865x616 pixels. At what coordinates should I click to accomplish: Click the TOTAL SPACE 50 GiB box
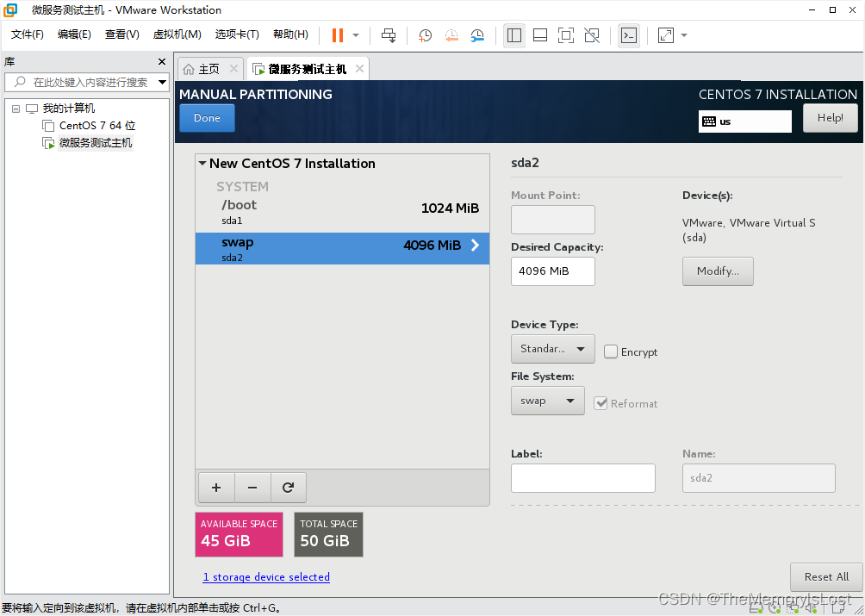[x=328, y=534]
